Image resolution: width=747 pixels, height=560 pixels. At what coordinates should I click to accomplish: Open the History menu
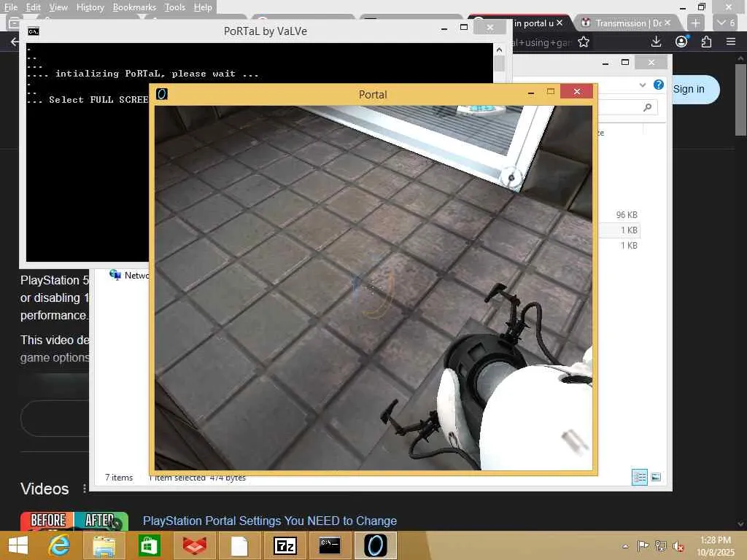click(x=90, y=7)
